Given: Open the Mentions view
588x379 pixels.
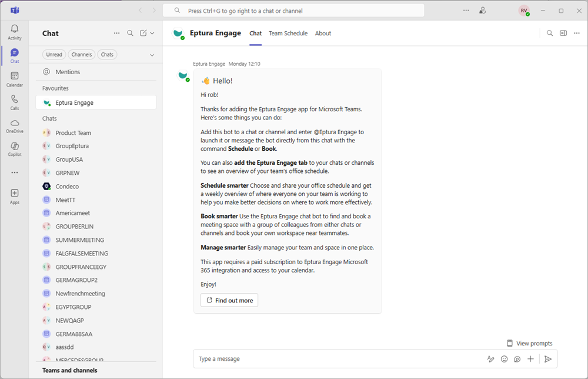Looking at the screenshot, I should tap(96, 72).
